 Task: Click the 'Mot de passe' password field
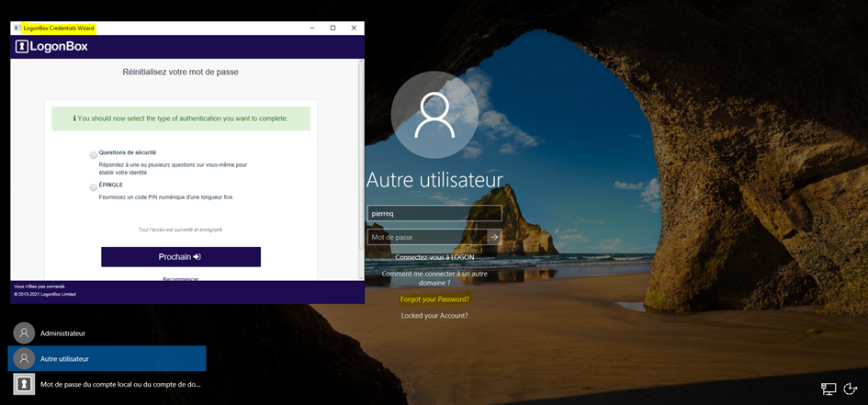(426, 237)
